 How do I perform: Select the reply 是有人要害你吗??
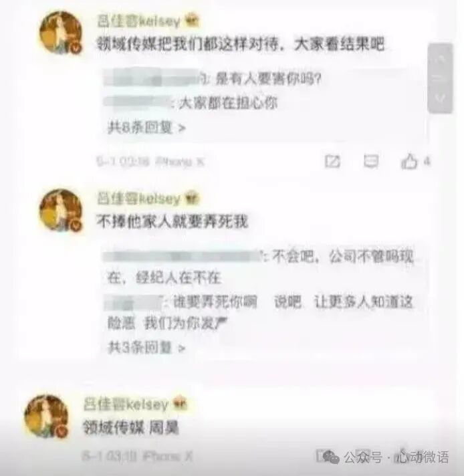[268, 80]
